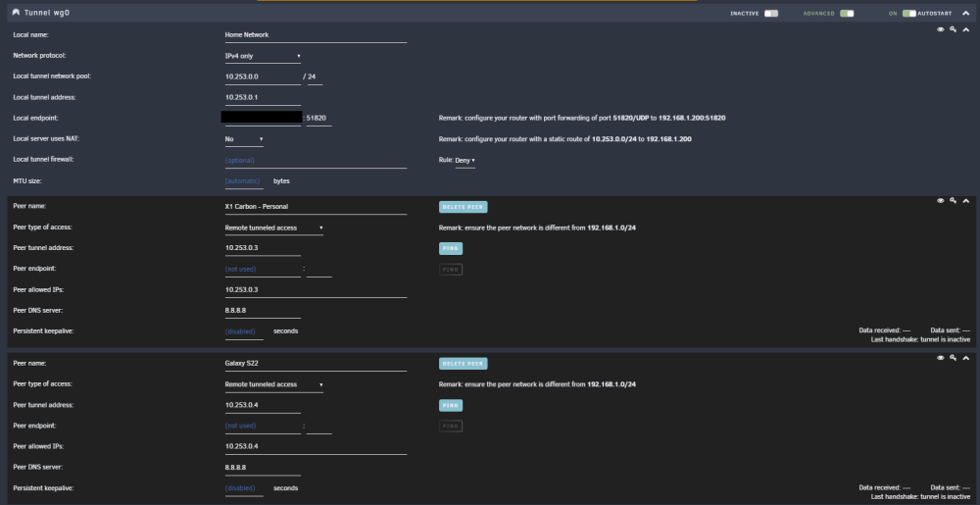980x505 pixels.
Task: Click Galaxy S22 Data received counter
Action: (884, 487)
